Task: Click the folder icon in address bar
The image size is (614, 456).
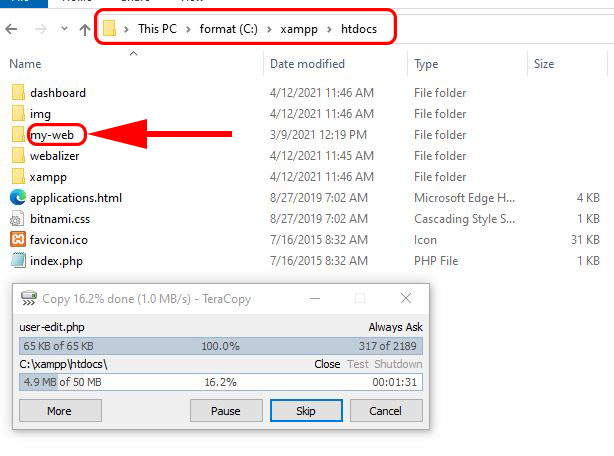Action: [109, 29]
